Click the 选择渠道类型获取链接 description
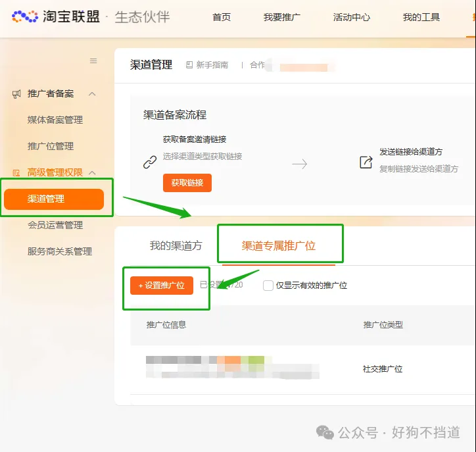Screen dimensions: 476x452 tap(202, 157)
